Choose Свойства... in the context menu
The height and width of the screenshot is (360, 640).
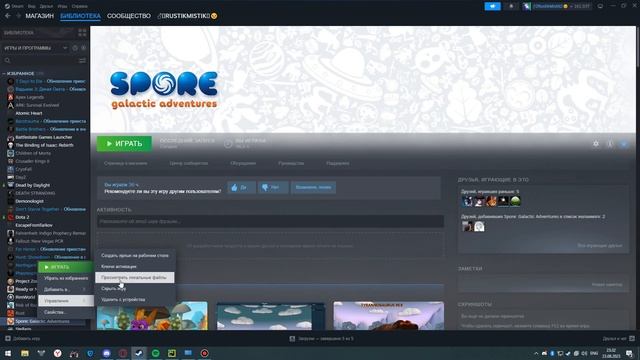point(66,312)
